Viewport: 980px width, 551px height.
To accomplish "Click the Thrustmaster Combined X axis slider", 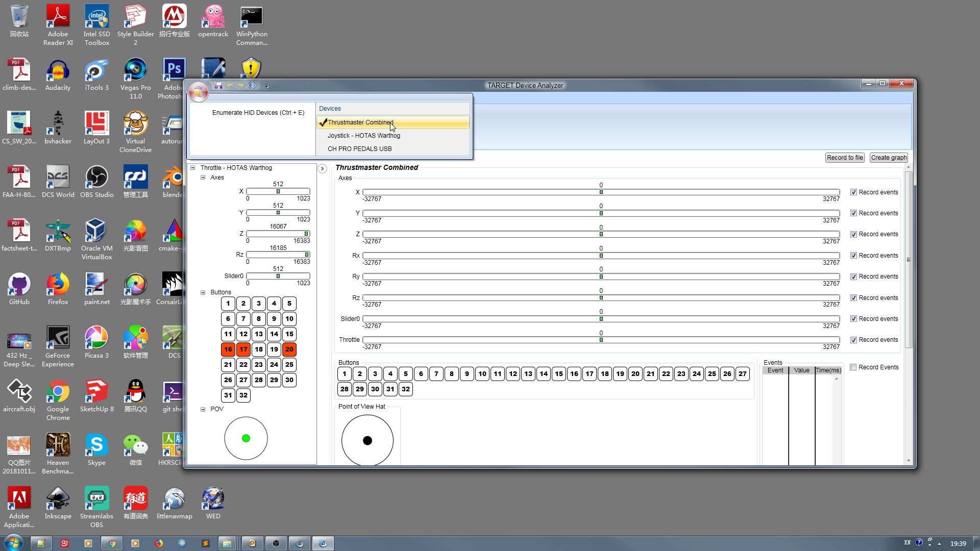I will 601,192.
